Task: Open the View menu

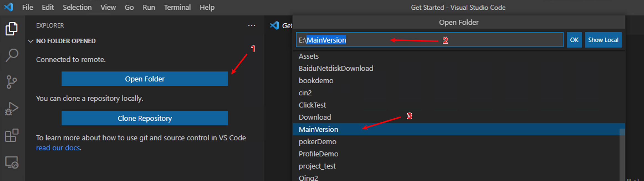Action: point(108,7)
